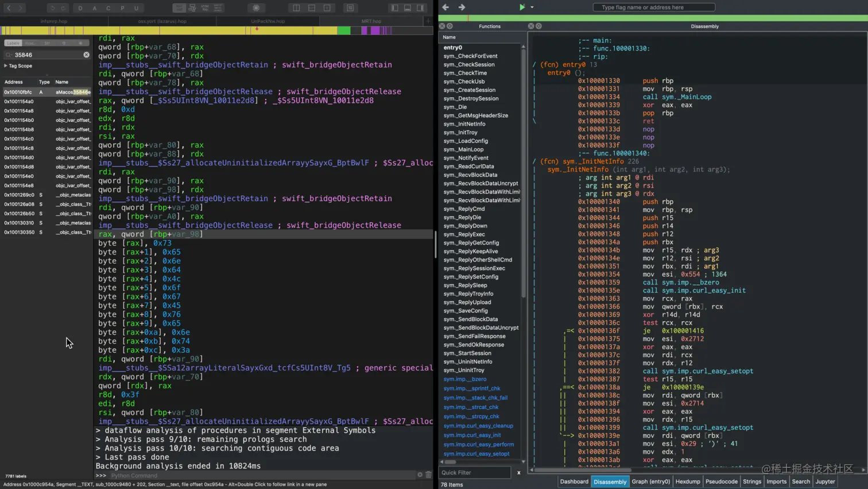
Task: Switch Hopper to pseudo-code view mode
Action: pos(205,8)
